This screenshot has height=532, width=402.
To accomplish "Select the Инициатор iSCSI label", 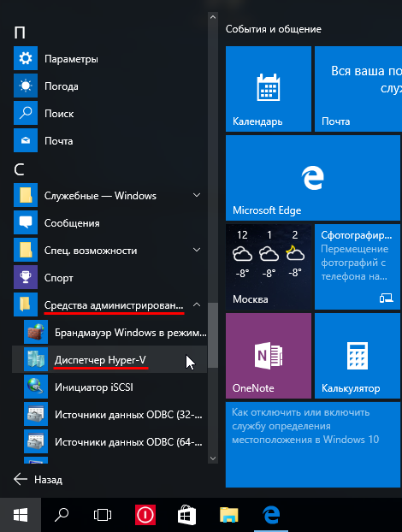I will click(x=94, y=387).
